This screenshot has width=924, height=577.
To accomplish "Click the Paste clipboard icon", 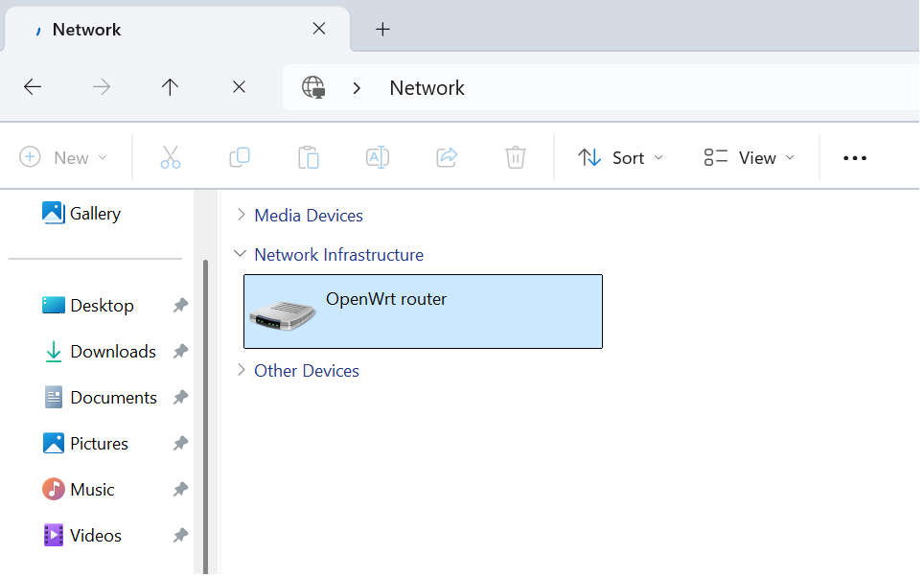I will (x=309, y=157).
